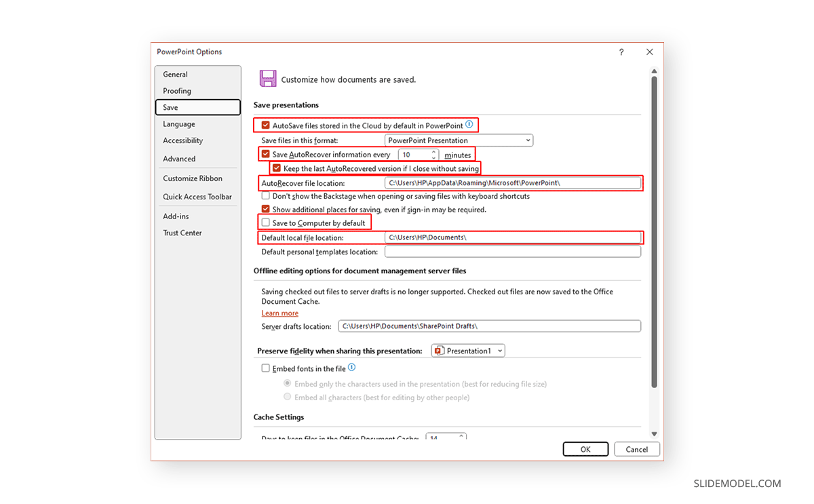Image resolution: width=814 pixels, height=504 pixels.
Task: Switch to the Proofing category
Action: coord(198,91)
